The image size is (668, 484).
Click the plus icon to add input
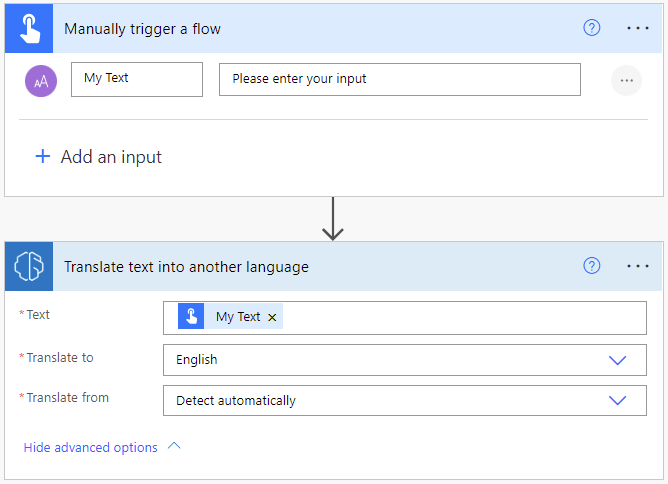pyautogui.click(x=43, y=157)
